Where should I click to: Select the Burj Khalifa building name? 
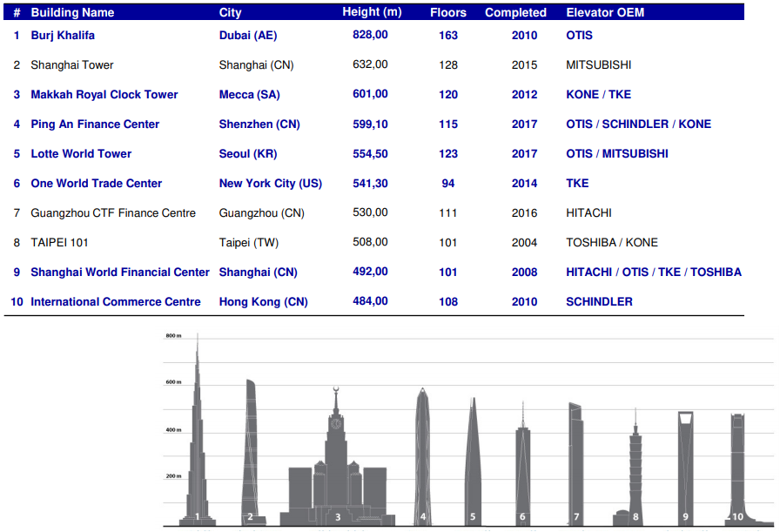pos(63,36)
